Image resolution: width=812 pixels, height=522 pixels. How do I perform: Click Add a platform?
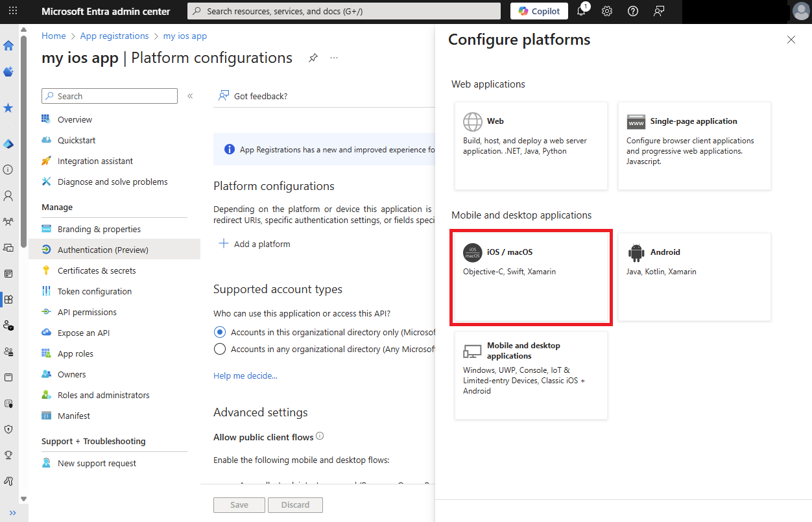coord(254,244)
